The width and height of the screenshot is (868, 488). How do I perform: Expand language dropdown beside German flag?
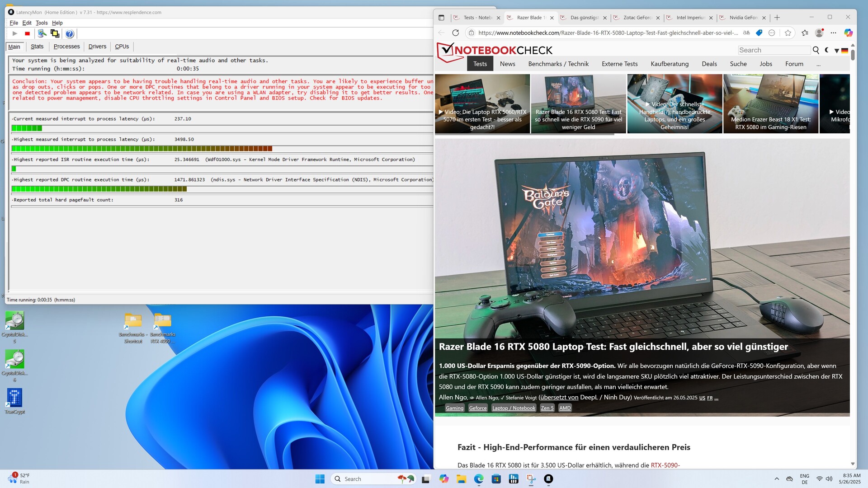(x=837, y=51)
